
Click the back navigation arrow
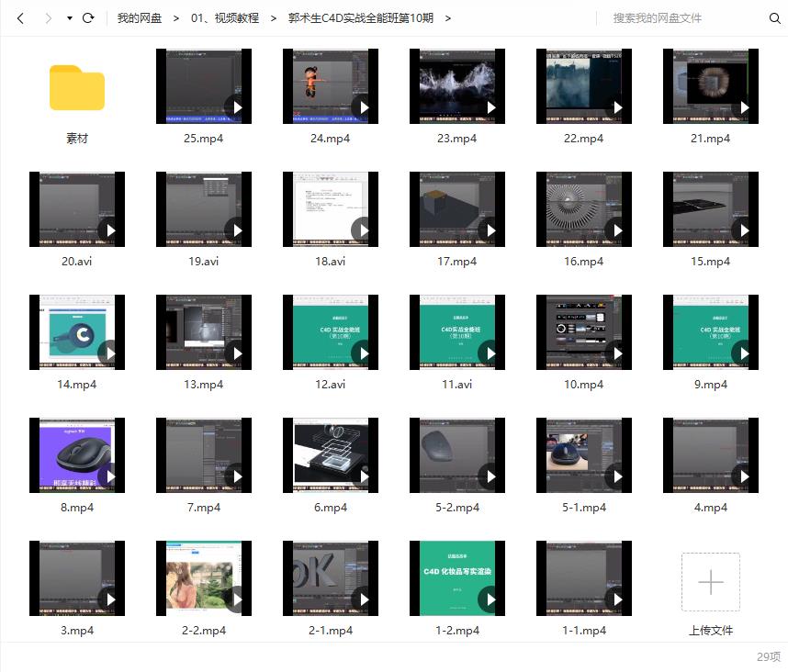click(20, 18)
